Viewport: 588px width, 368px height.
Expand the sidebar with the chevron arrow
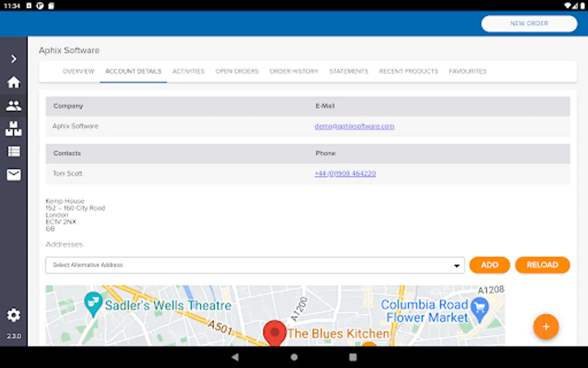click(x=14, y=59)
